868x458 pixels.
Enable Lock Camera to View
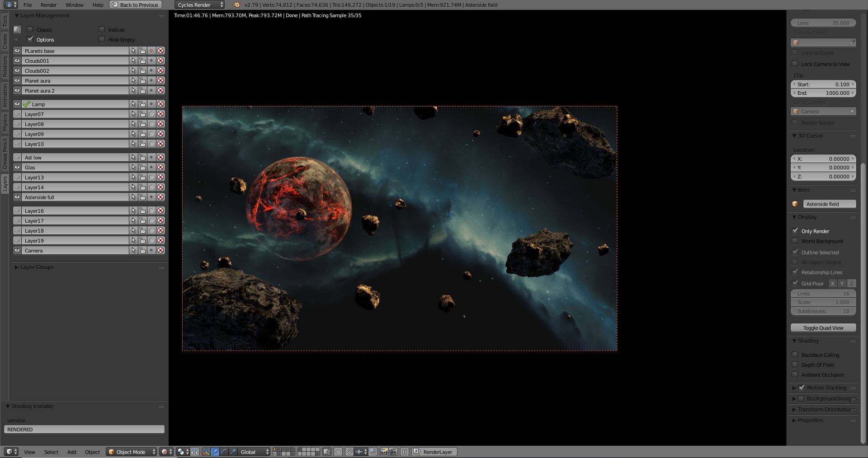(795, 64)
